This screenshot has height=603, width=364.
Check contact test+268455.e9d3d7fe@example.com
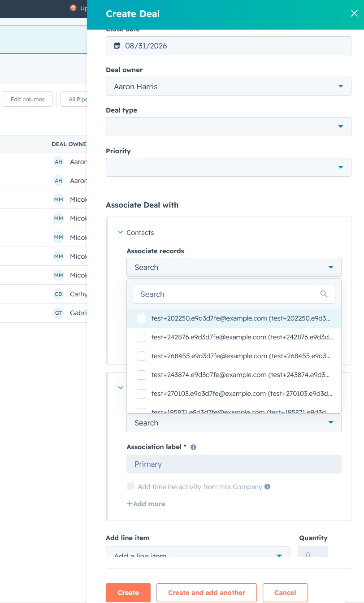click(141, 356)
